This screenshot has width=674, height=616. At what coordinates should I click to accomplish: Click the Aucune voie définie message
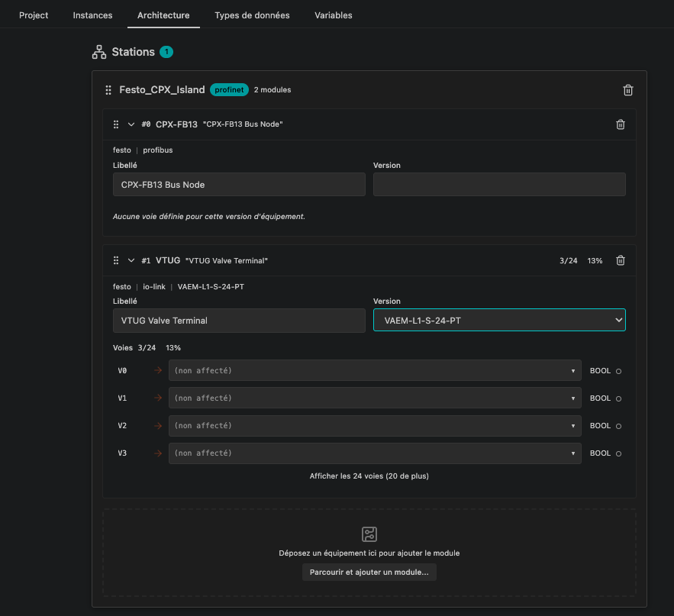click(x=209, y=217)
